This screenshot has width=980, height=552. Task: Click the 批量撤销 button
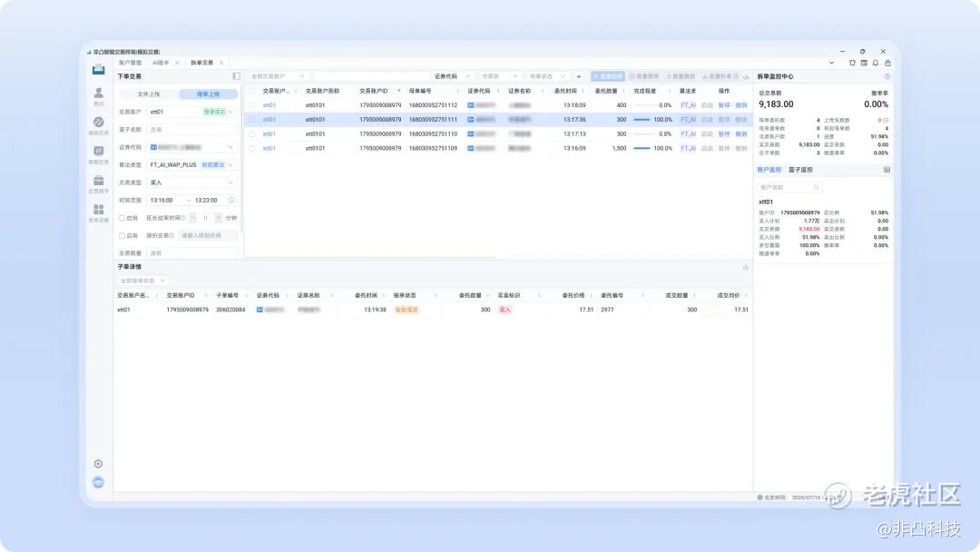point(681,76)
